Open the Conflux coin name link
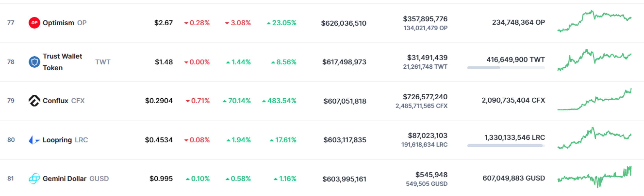The height and width of the screenshot is (196, 644). click(55, 101)
